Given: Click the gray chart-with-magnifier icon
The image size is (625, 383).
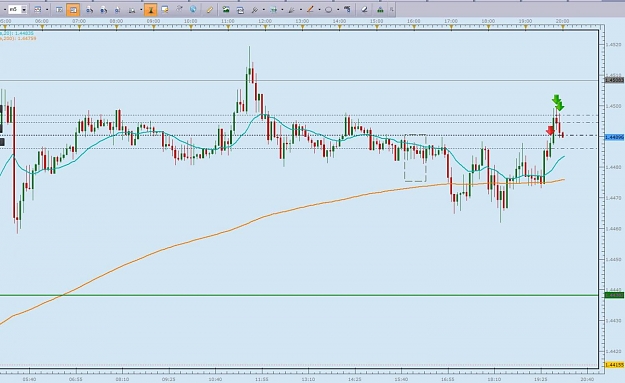Looking at the screenshot, I should click(132, 10).
